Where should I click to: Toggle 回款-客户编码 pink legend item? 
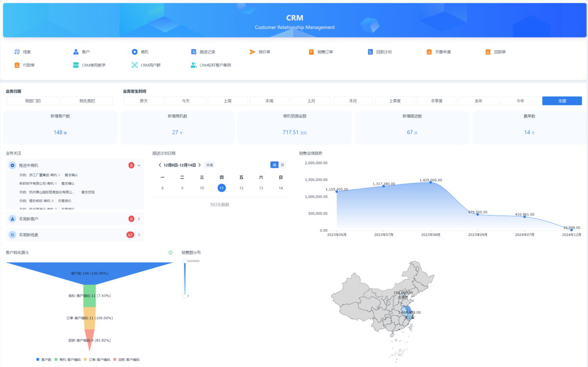(x=126, y=360)
